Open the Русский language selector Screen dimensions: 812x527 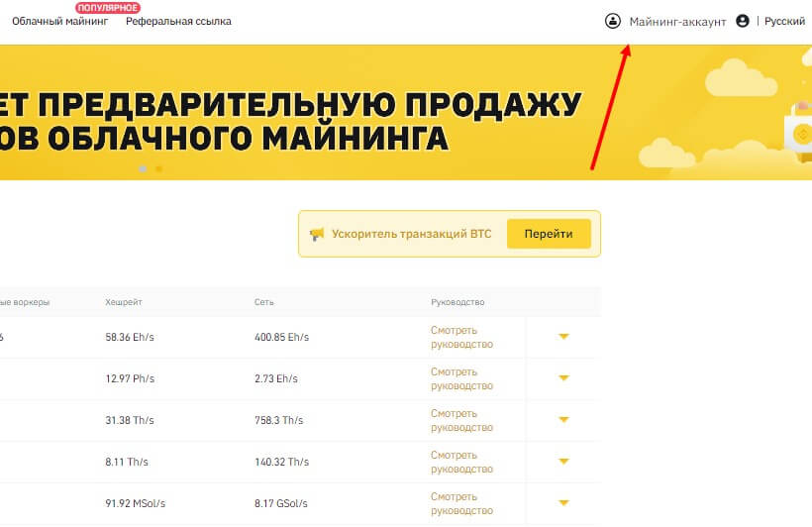(x=784, y=21)
